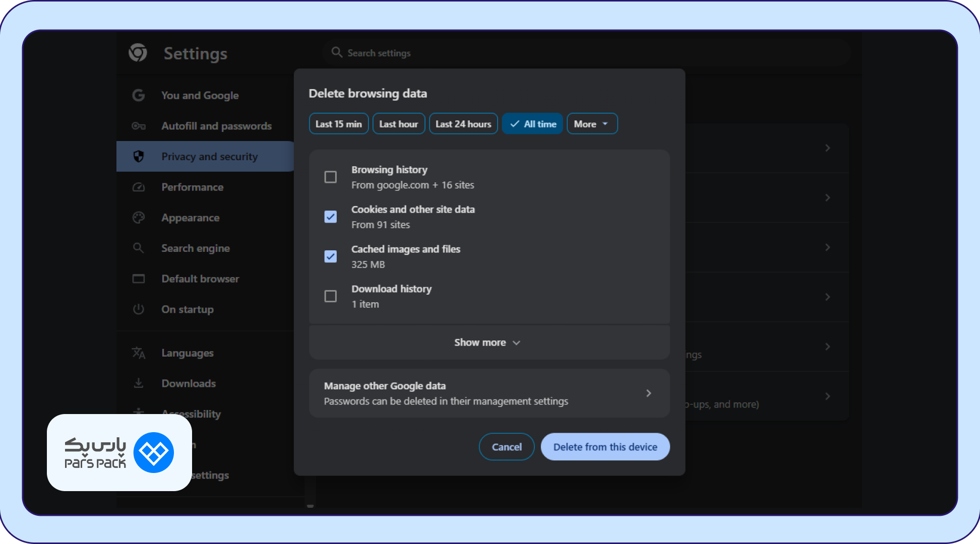Click the On startup power icon
980x544 pixels.
[x=139, y=309]
